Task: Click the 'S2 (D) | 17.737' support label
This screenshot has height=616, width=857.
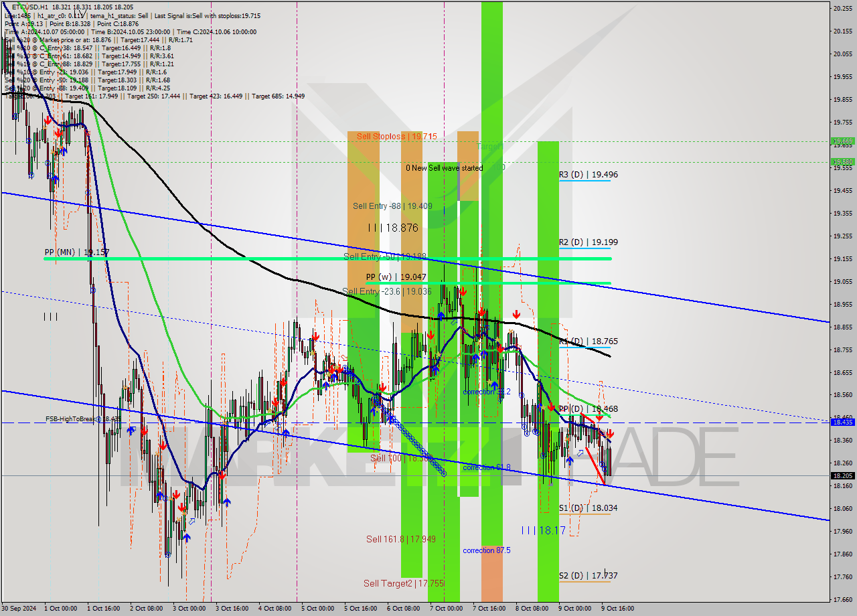Action: pyautogui.click(x=589, y=576)
